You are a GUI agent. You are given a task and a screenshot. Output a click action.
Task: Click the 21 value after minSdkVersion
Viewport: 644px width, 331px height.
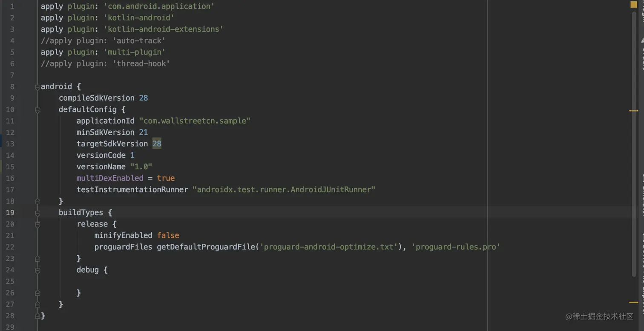pyautogui.click(x=144, y=133)
